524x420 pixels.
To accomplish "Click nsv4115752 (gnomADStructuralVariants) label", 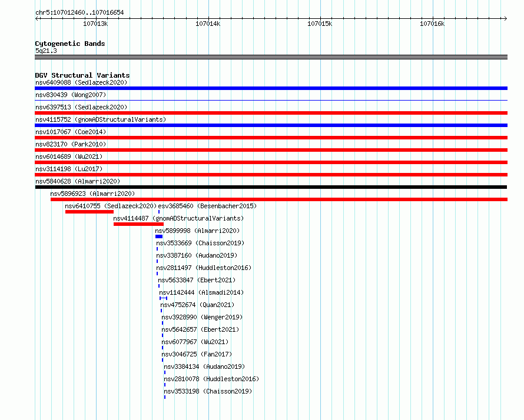I will [x=101, y=119].
